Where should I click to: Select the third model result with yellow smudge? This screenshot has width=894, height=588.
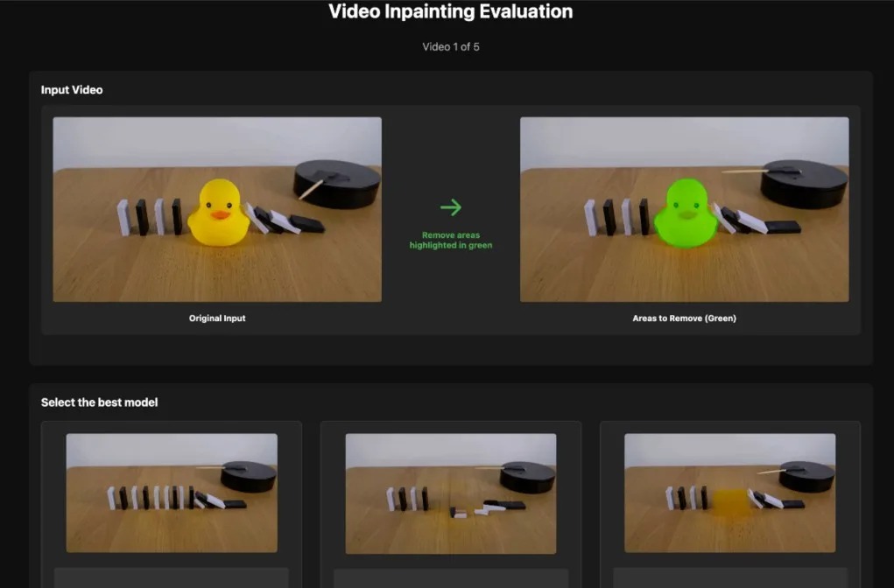pos(729,493)
